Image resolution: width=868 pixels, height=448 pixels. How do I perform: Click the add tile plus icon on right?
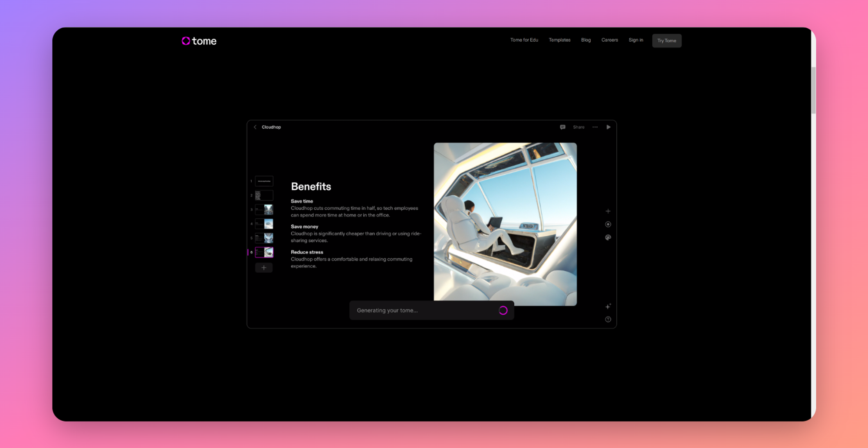pyautogui.click(x=608, y=211)
